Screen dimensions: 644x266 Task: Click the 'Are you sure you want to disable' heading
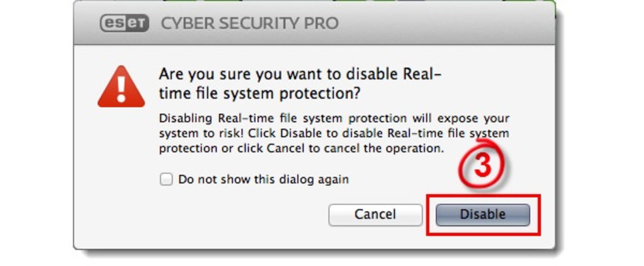[x=300, y=74]
